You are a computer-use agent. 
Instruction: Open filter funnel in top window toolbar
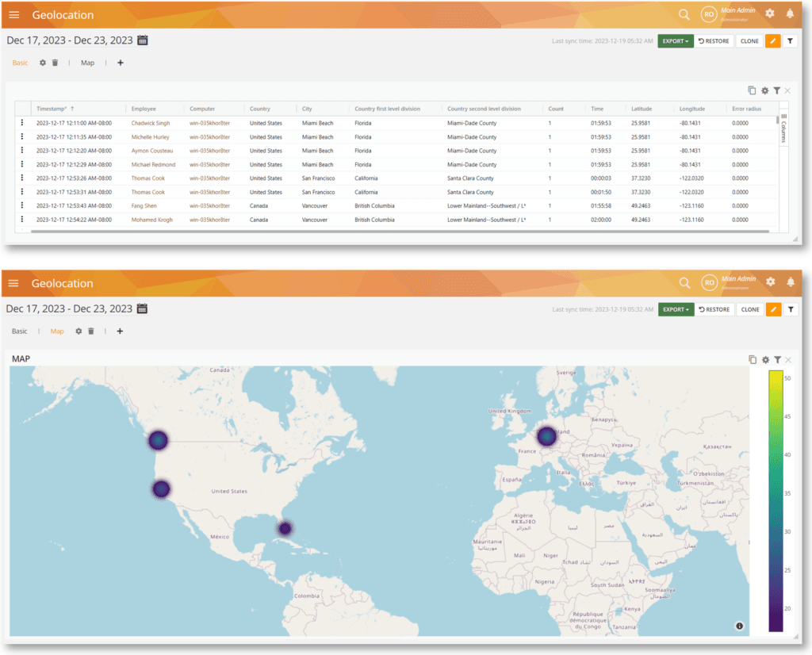pyautogui.click(x=790, y=41)
